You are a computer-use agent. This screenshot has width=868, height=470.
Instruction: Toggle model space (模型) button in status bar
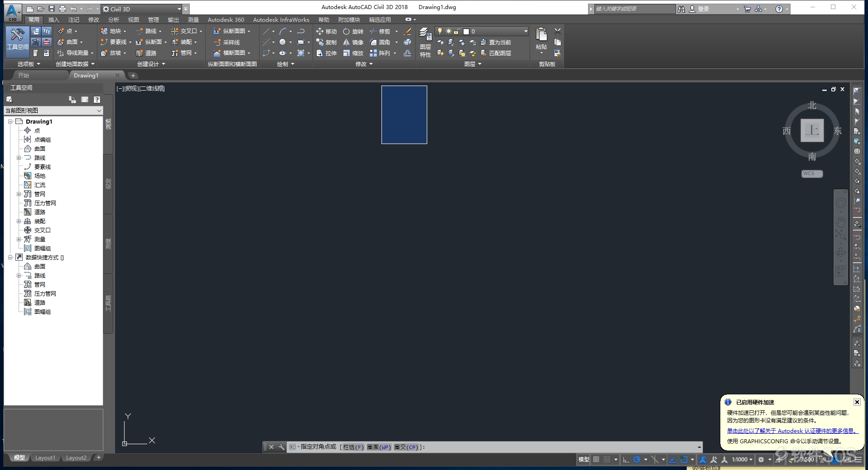(583, 459)
